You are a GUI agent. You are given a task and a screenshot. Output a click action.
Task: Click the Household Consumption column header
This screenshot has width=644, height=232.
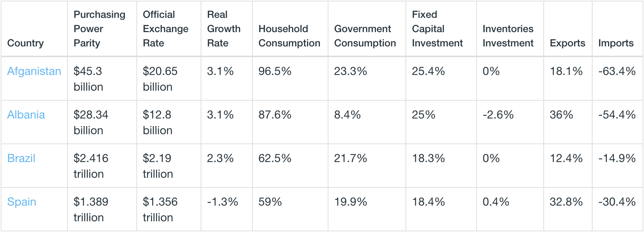coord(289,36)
